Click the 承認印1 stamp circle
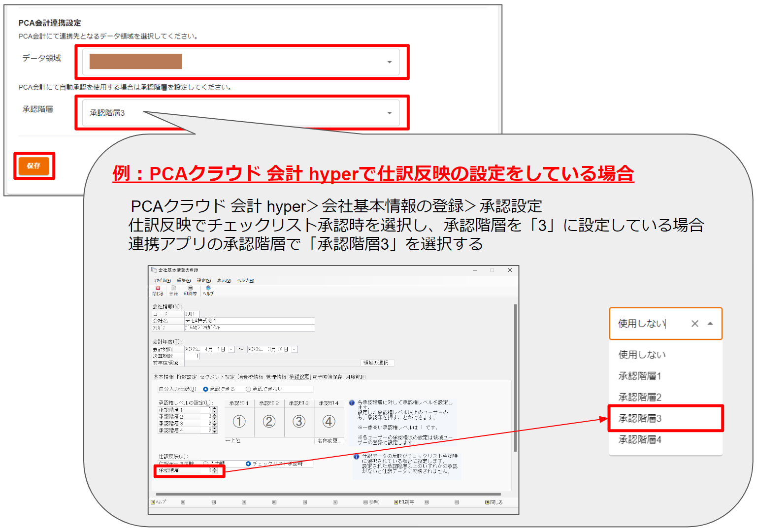Viewport: 757px width, 532px height. coord(239,422)
